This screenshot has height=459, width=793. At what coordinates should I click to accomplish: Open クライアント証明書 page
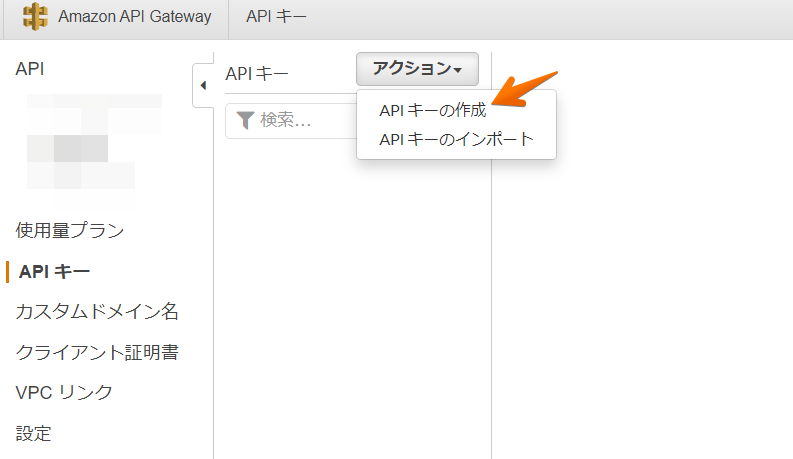[x=97, y=352]
